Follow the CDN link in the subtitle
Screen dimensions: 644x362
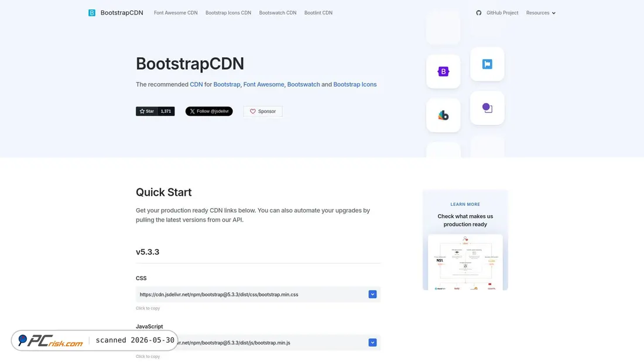(196, 84)
